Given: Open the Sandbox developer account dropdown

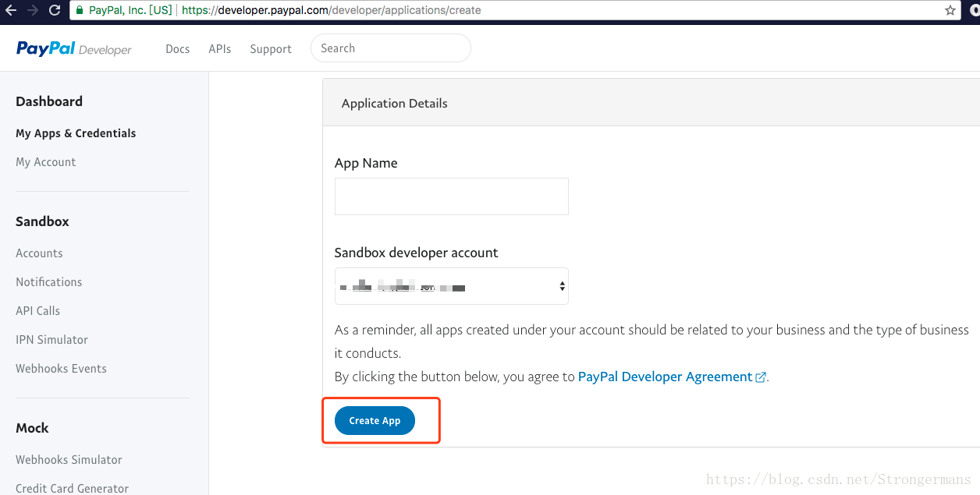Looking at the screenshot, I should 452,286.
